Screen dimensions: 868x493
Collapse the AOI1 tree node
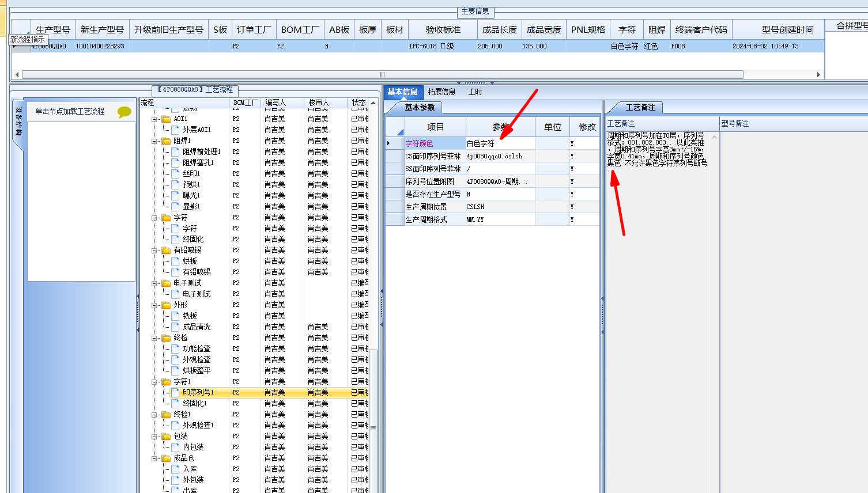click(x=154, y=119)
